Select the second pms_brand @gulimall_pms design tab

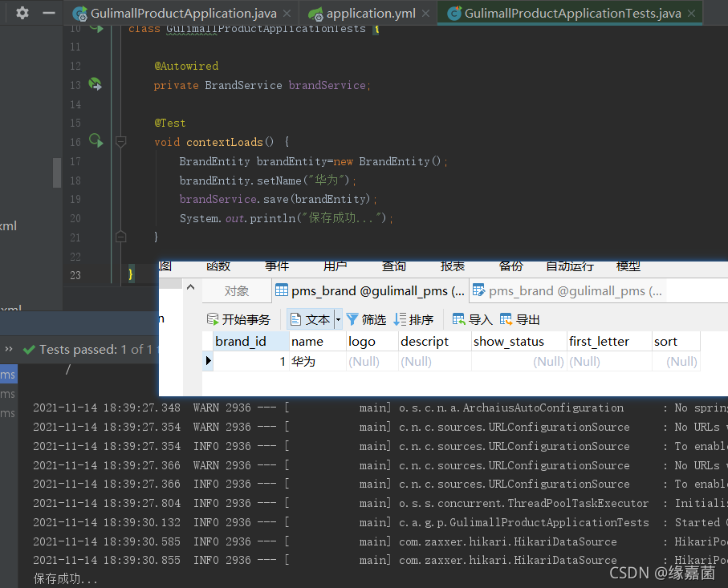(567, 291)
